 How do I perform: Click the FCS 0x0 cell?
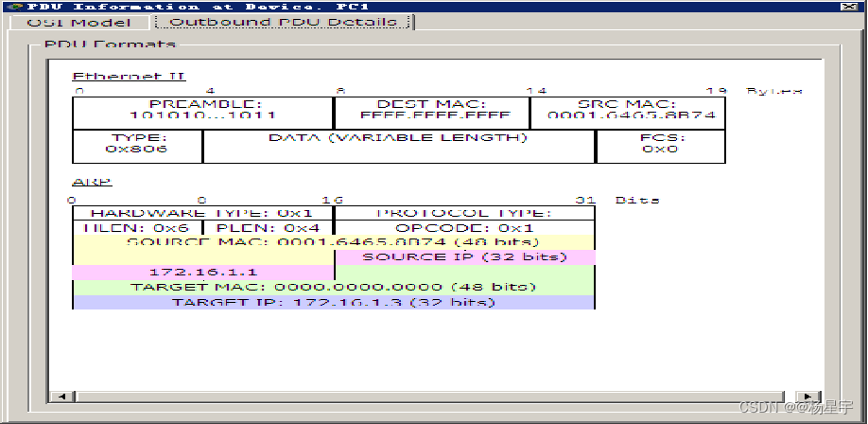[x=660, y=147]
